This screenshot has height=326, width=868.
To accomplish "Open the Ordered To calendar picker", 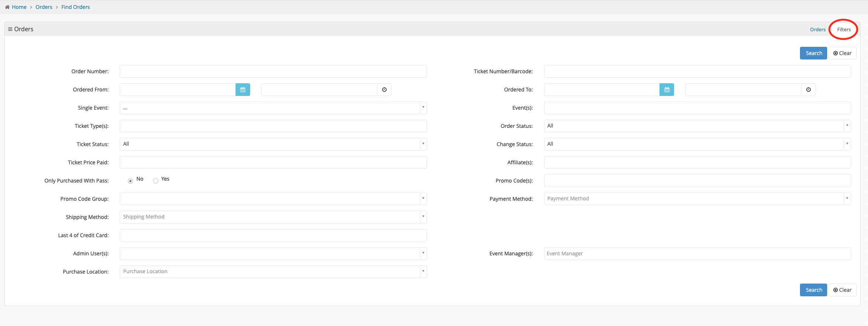I will point(667,90).
